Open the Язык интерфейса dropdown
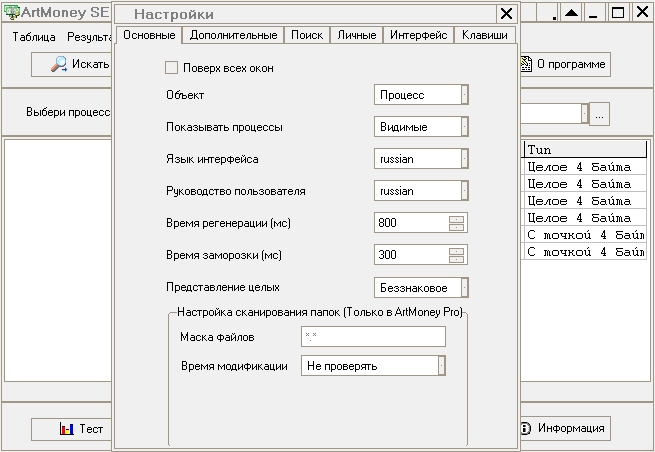The image size is (655, 452). point(421,159)
